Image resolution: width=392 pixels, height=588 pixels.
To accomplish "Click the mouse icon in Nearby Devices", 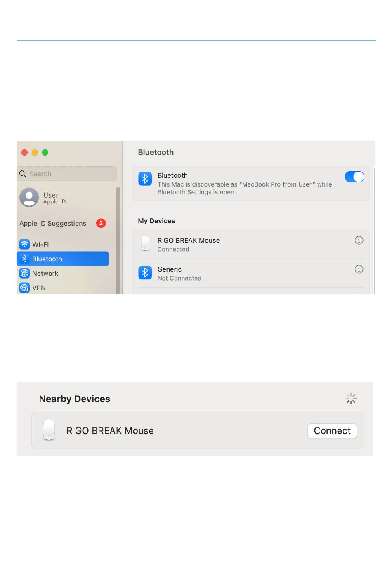I will pyautogui.click(x=49, y=430).
